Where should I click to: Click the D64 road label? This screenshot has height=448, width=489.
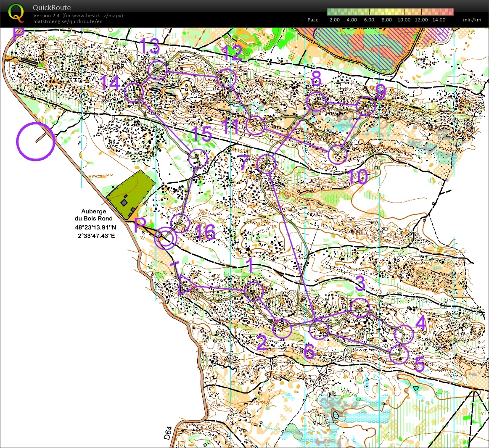[x=168, y=433]
